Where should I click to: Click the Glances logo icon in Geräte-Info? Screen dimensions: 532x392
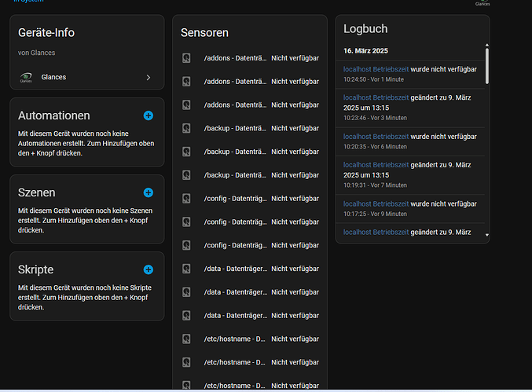coord(26,78)
